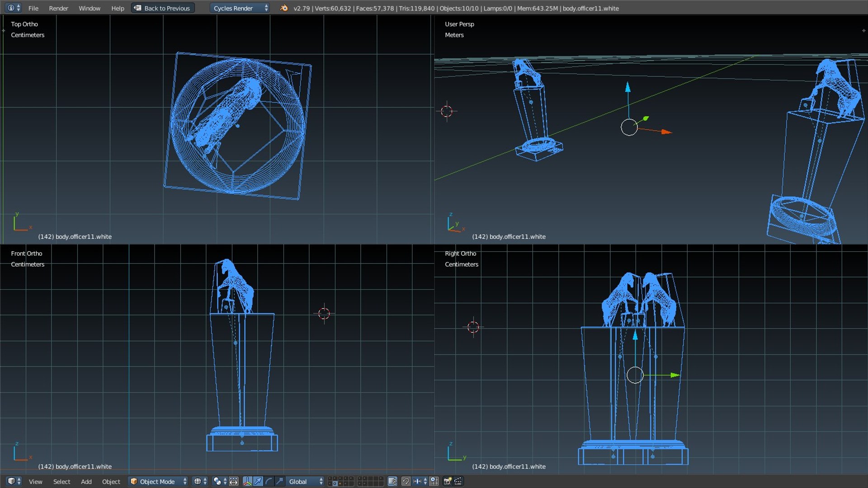The width and height of the screenshot is (868, 488).
Task: Click the red X axis manipulator arrow in User Persp
Action: [x=666, y=131]
